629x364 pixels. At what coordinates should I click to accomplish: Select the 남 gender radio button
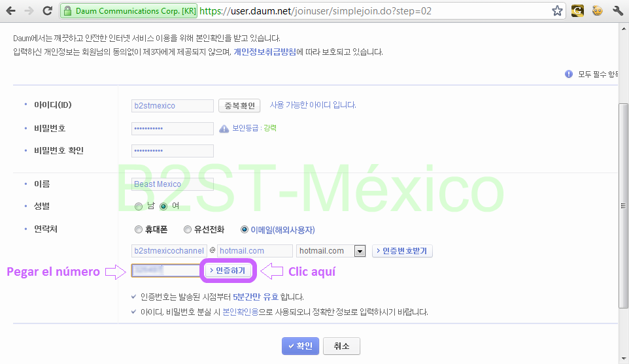[139, 207]
